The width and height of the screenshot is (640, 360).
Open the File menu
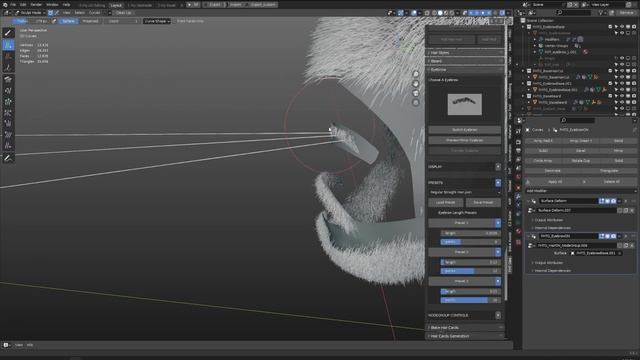coord(13,4)
